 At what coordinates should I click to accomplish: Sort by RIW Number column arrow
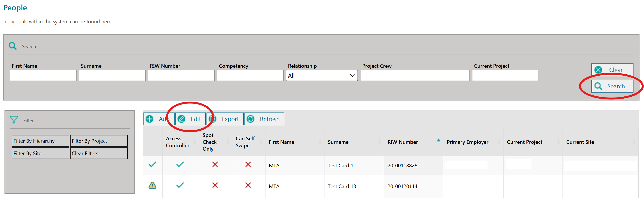coord(438,140)
